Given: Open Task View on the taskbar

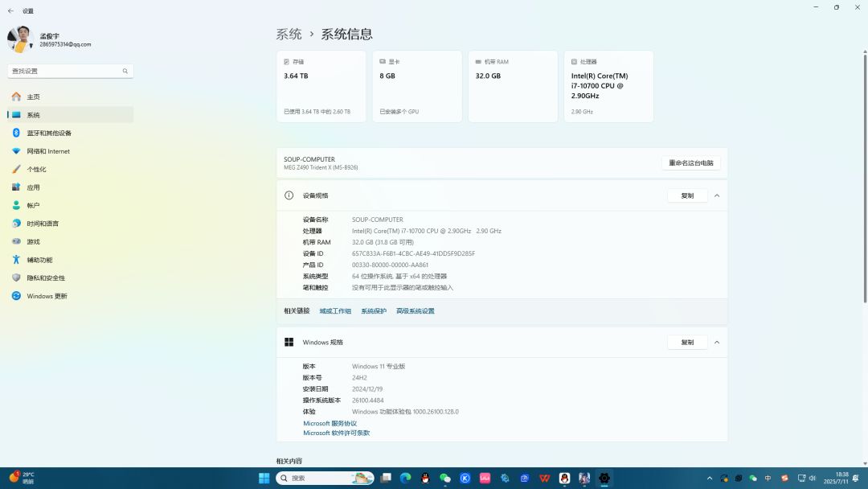Looking at the screenshot, I should point(386,478).
